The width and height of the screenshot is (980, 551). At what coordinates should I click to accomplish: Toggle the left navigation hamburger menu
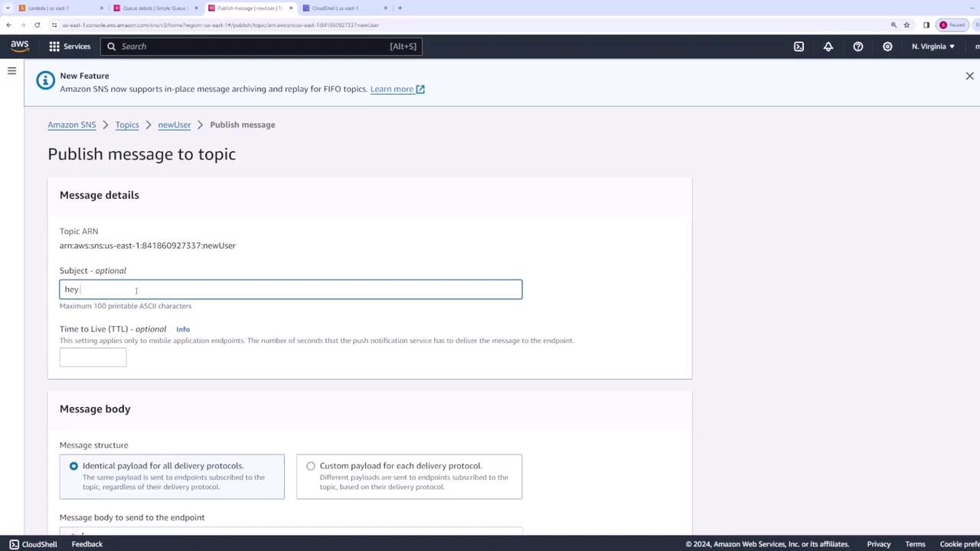[x=11, y=71]
